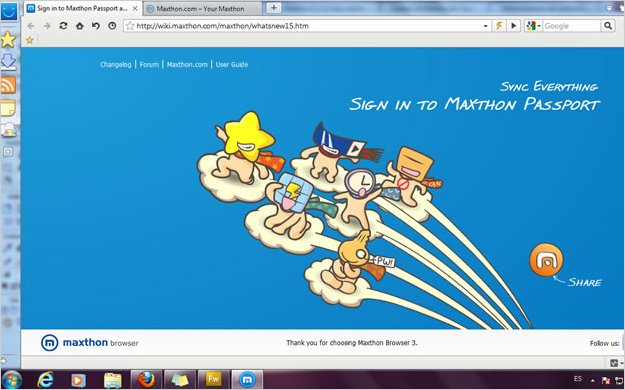Open the window menu arrow at top right

pyautogui.click(x=609, y=7)
